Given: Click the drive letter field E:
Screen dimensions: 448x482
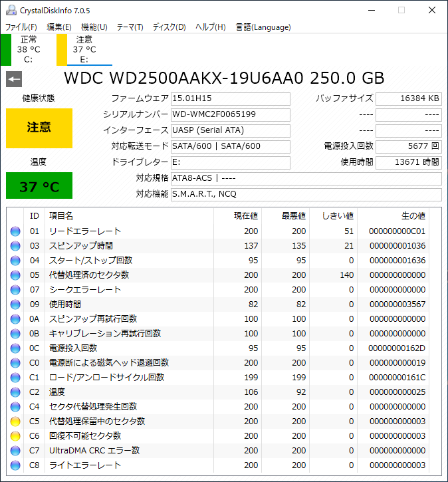Looking at the screenshot, I should pyautogui.click(x=231, y=163).
